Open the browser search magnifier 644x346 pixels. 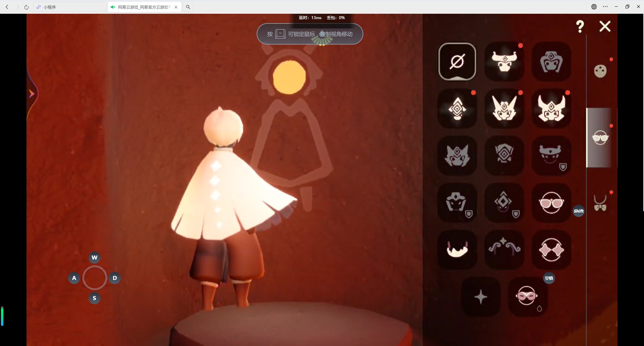(x=188, y=7)
